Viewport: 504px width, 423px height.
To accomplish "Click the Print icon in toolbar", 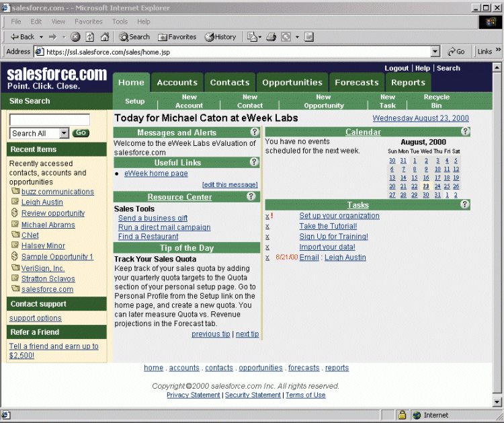I will tap(271, 37).
